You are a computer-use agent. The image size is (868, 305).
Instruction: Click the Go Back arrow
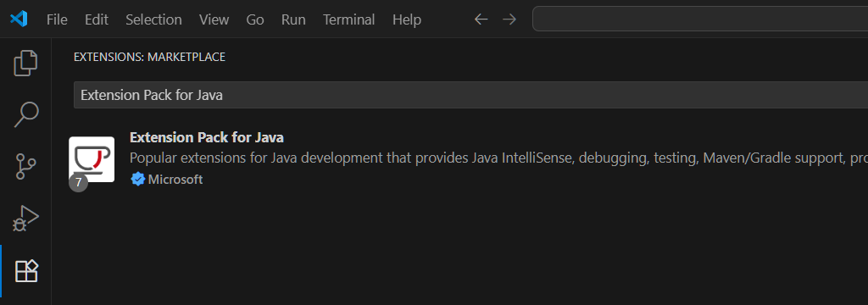point(481,19)
